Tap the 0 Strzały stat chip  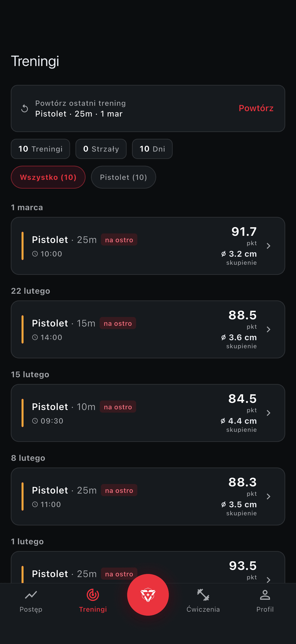click(101, 149)
